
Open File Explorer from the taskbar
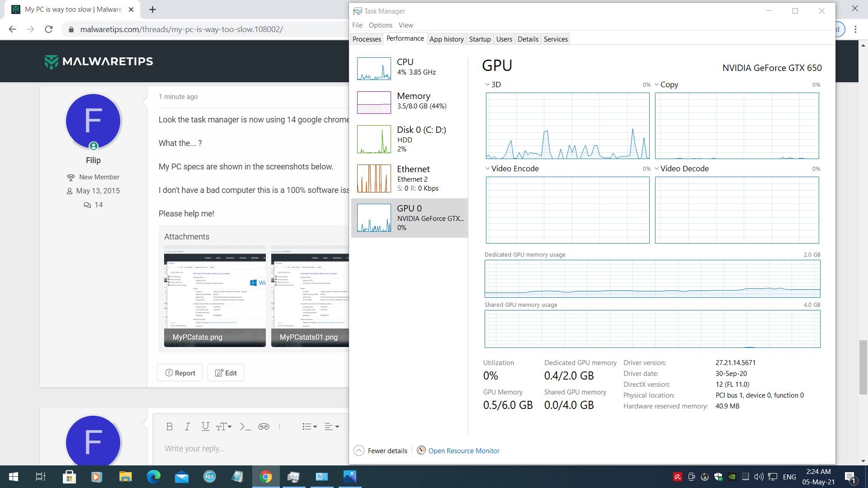click(x=125, y=477)
